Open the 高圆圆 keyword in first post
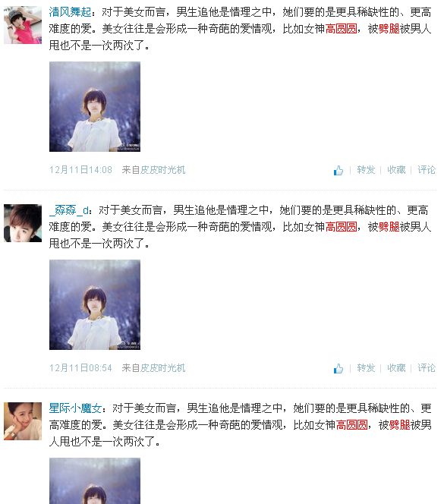The height and width of the screenshot is (504, 444). pos(341,29)
